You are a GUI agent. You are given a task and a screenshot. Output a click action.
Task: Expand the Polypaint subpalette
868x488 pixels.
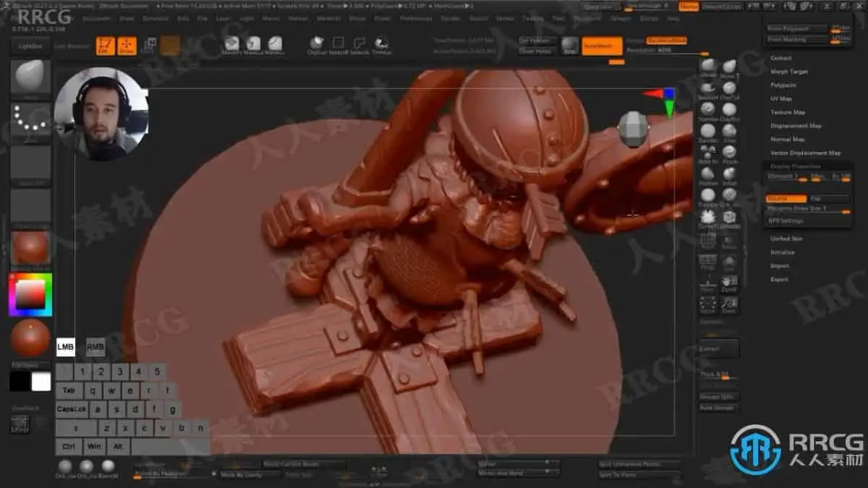pos(783,85)
